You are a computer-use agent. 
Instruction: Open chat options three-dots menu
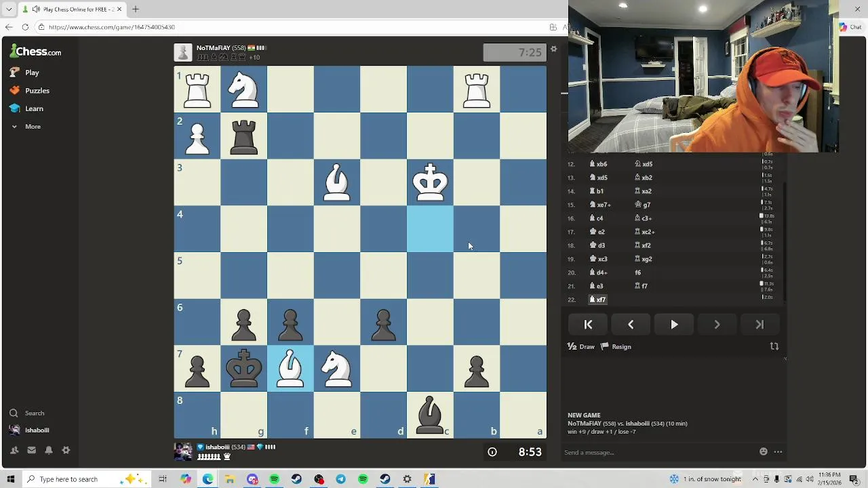(x=778, y=451)
